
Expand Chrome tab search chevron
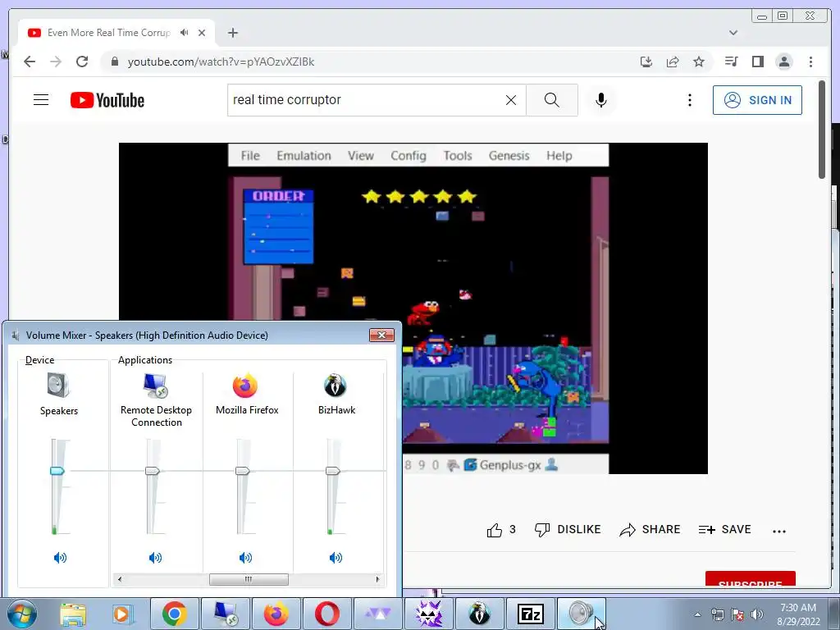coord(733,33)
